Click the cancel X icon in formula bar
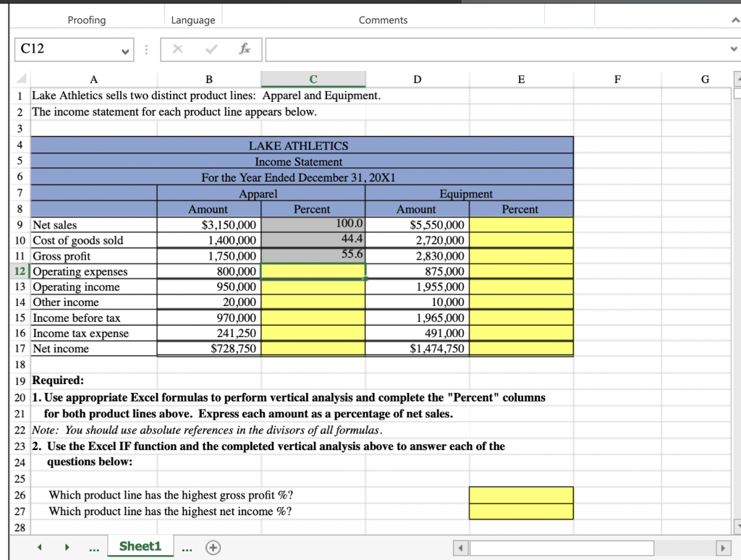The width and height of the screenshot is (741, 560). pos(177,48)
